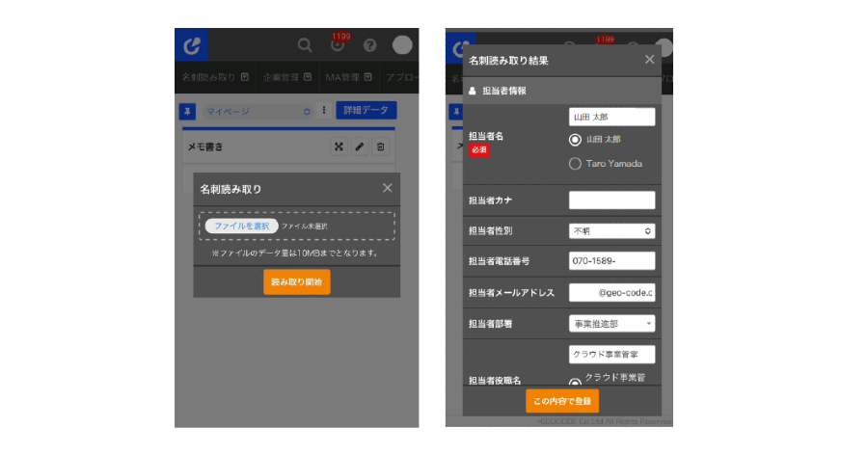Click the 担当者メールアドレス input field
868x454 pixels.
(611, 292)
